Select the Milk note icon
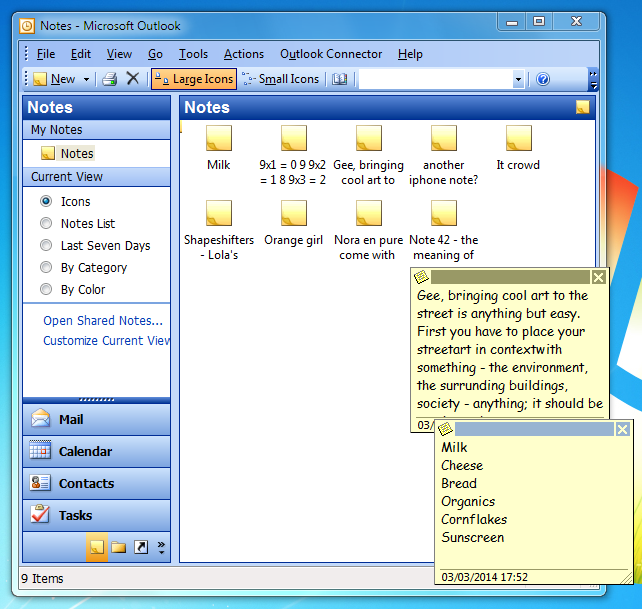 coord(219,138)
